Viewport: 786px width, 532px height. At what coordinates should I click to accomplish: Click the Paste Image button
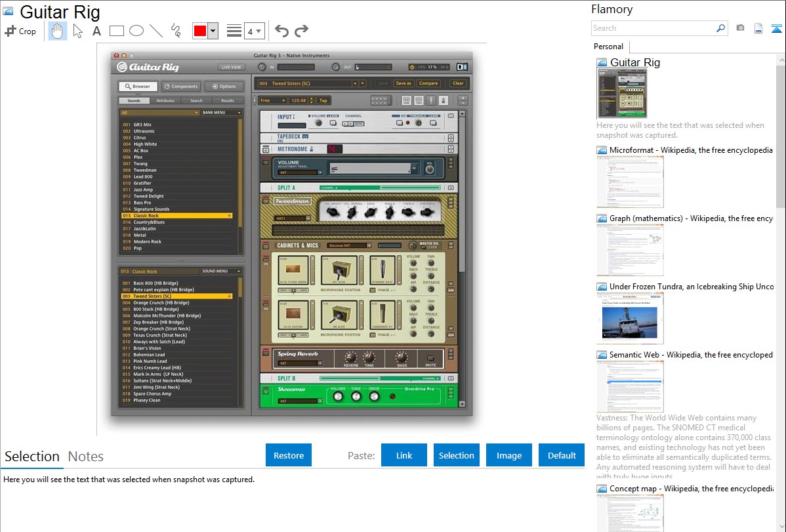click(509, 455)
